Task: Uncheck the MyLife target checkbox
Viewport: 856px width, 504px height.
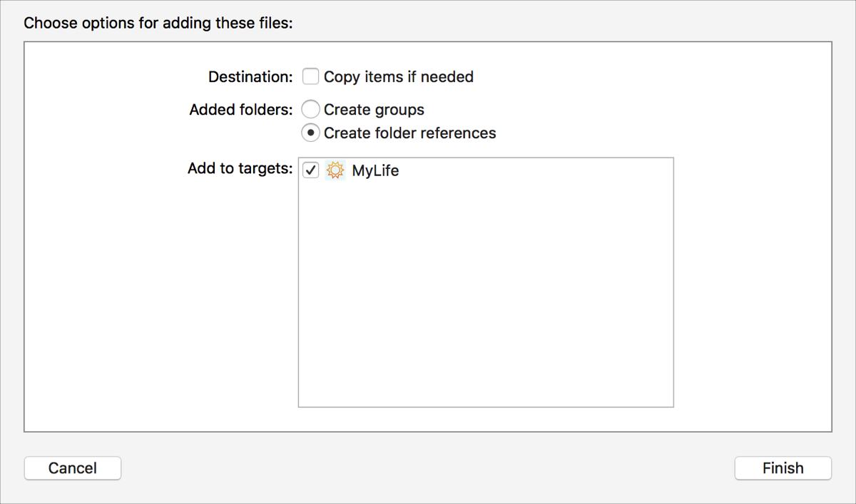Action: 310,170
